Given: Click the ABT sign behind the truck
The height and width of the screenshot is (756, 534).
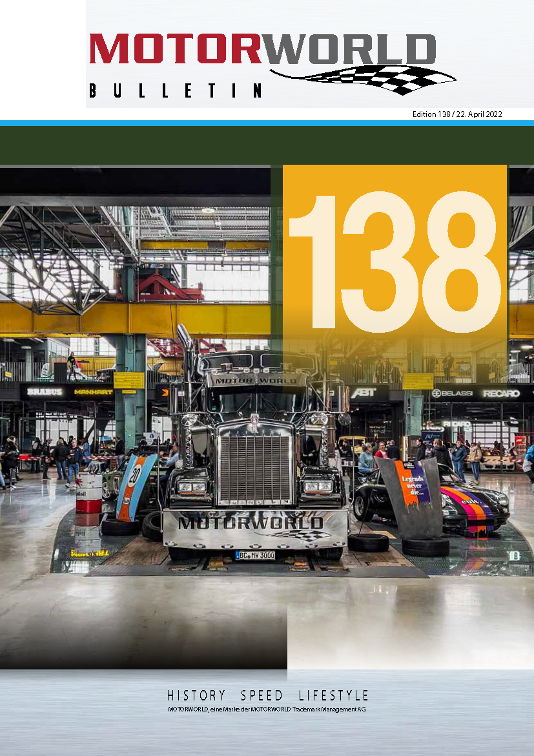Looking at the screenshot, I should coord(363,393).
